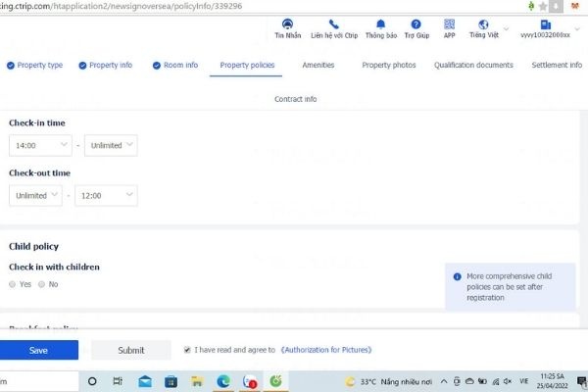Switch to the Amenities tab

(318, 66)
